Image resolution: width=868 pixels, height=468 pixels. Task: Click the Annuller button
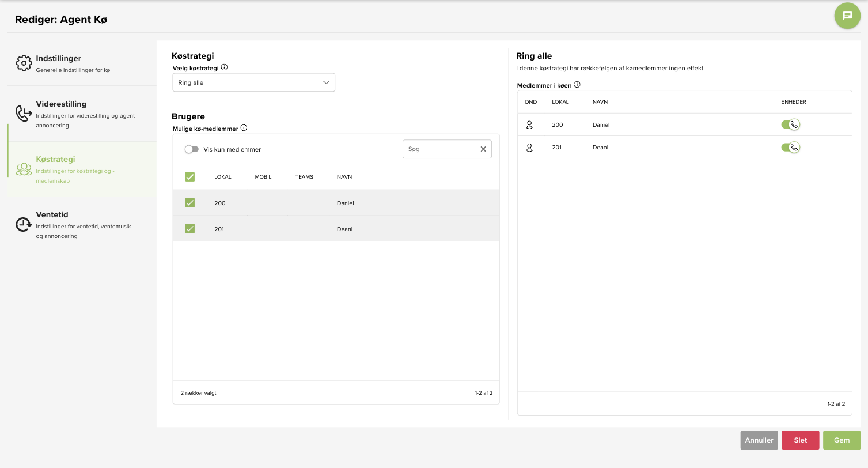tap(759, 440)
